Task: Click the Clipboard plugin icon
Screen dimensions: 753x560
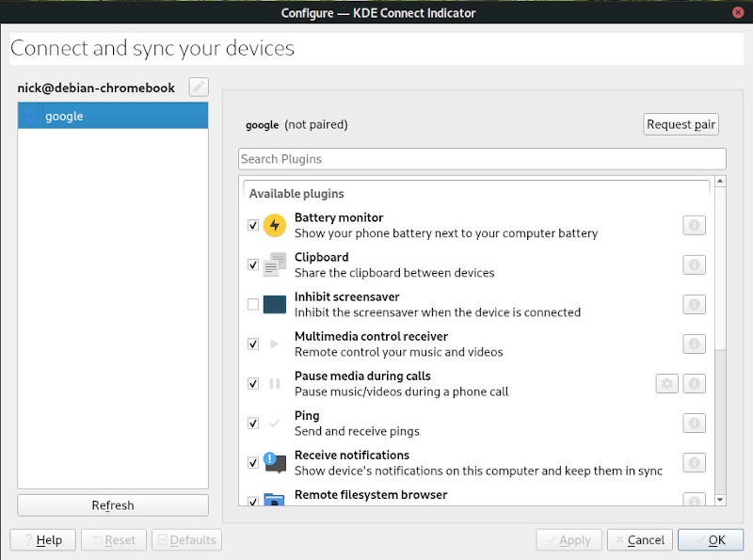Action: pyautogui.click(x=274, y=264)
